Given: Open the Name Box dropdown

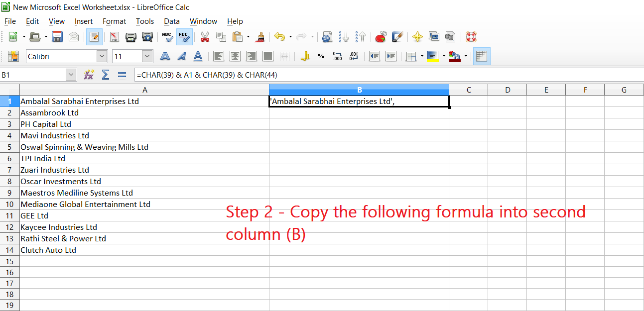Looking at the screenshot, I should pyautogui.click(x=71, y=75).
